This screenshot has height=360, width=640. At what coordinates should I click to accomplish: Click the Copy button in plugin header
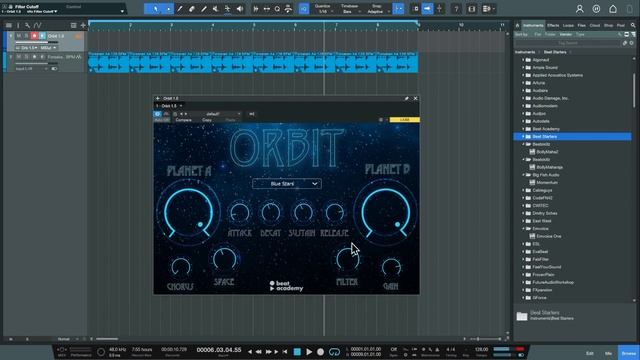[x=207, y=120]
